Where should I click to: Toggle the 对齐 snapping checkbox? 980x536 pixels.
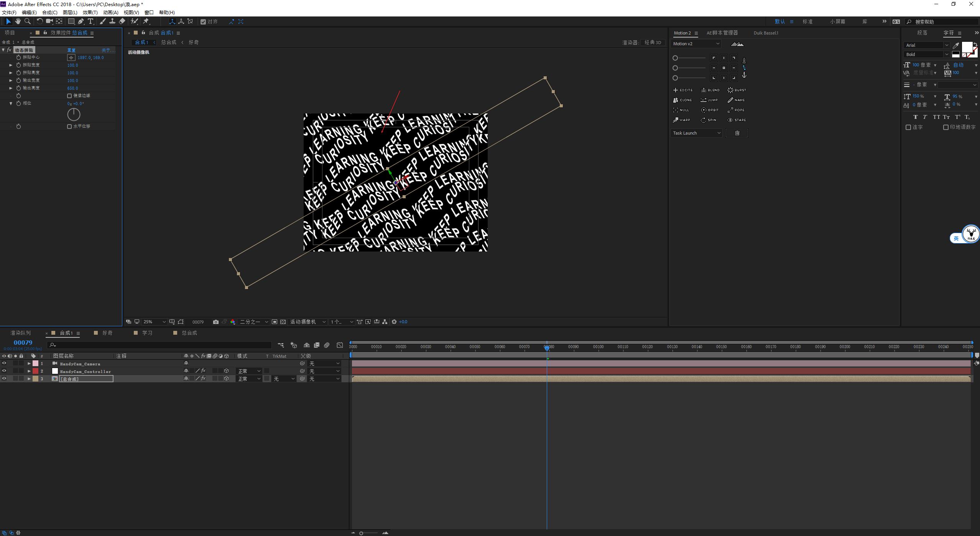pos(203,22)
